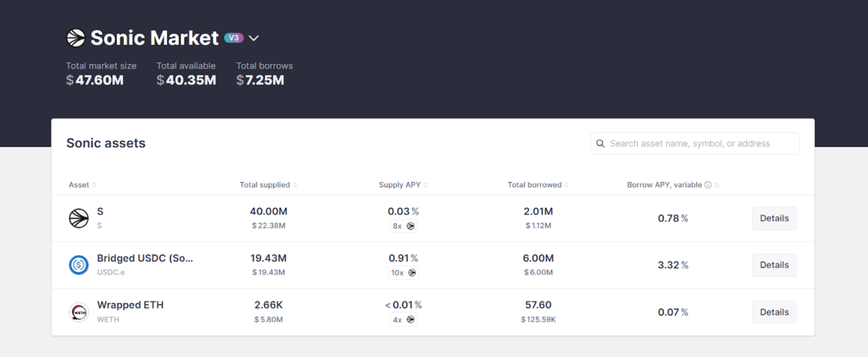
Task: Click the 0.03% supply APY value
Action: (404, 212)
